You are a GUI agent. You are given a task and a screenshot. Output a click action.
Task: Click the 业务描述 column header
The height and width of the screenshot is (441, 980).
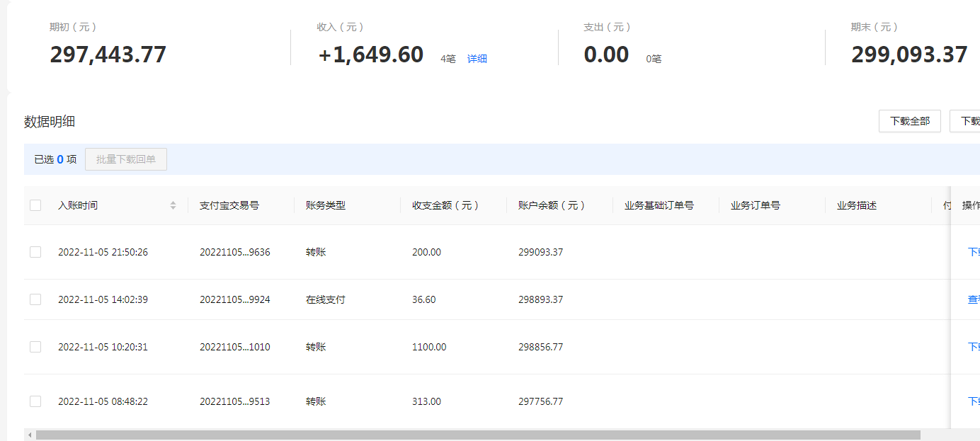[x=857, y=205]
